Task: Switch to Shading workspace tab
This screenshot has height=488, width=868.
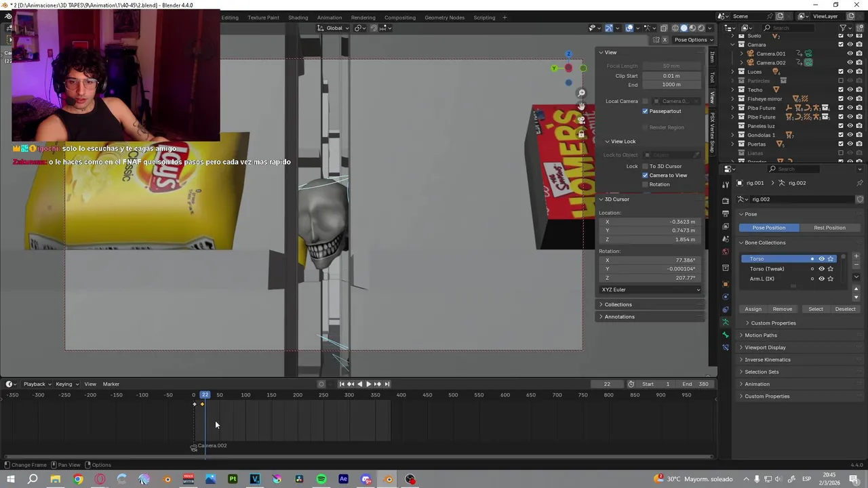Action: coord(298,18)
